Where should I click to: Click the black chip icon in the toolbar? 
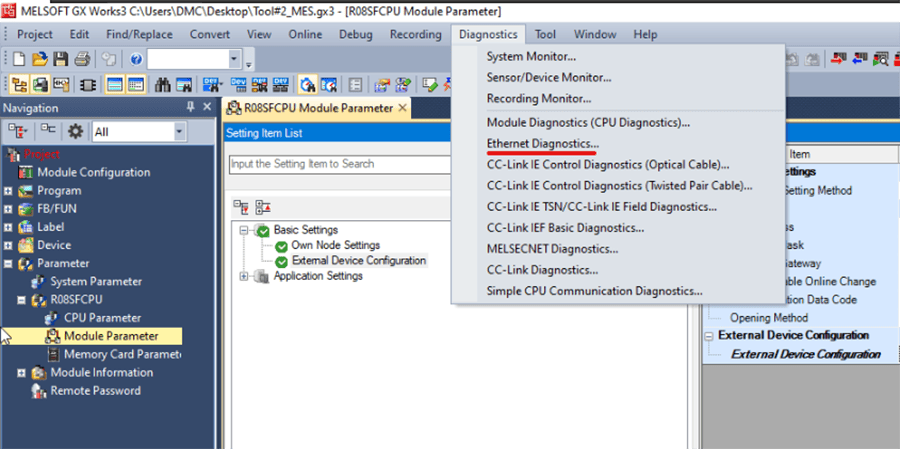[88, 84]
